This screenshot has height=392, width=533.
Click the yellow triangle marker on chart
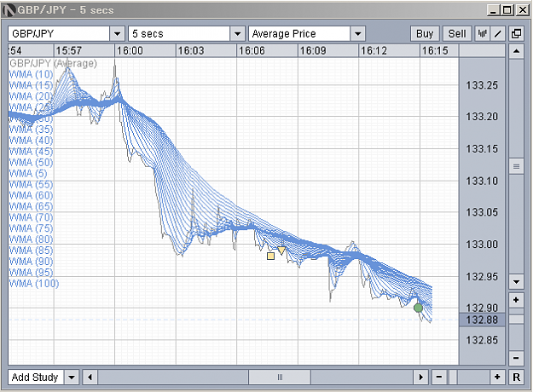281,251
